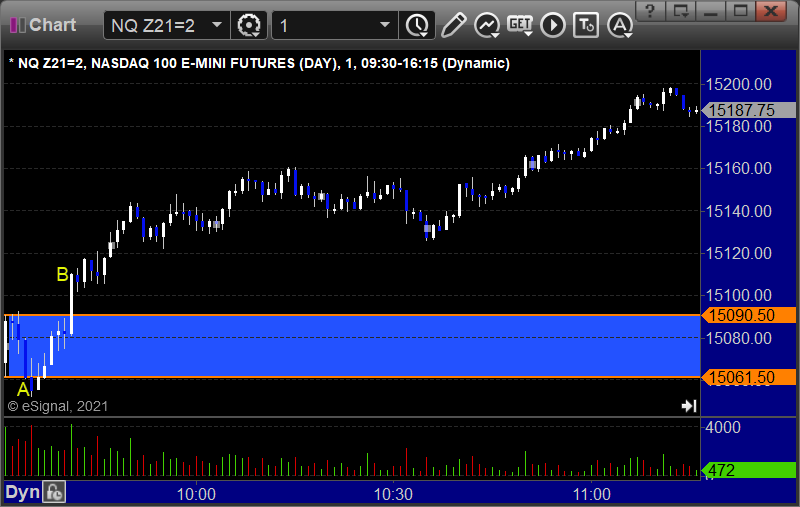Select the upper orange line label 15090.50

click(x=748, y=315)
